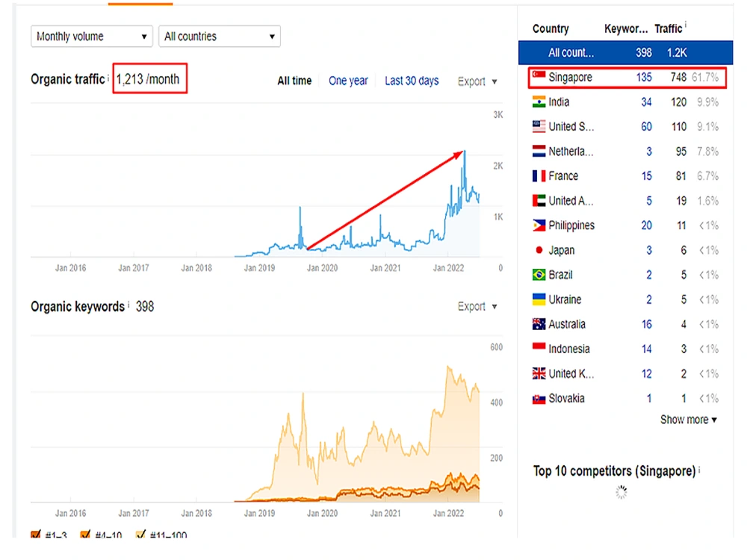Click the Japan flag icon

point(539,250)
